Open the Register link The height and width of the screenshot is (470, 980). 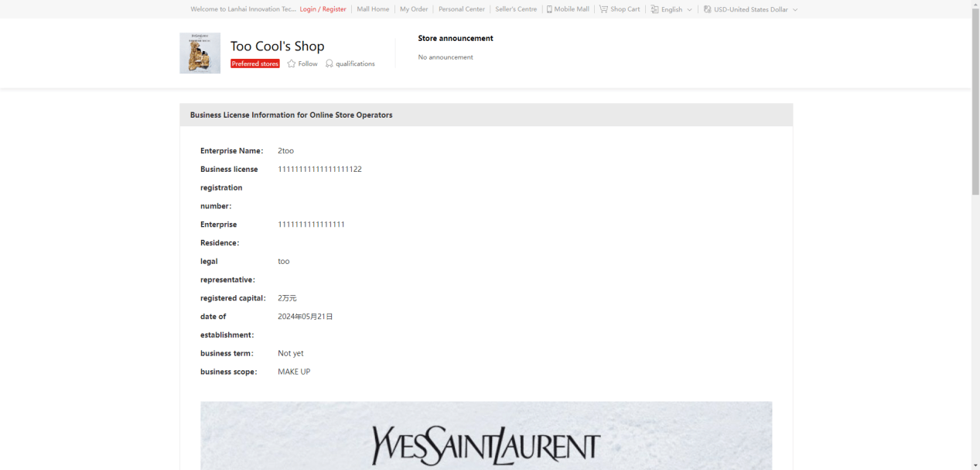(x=334, y=9)
